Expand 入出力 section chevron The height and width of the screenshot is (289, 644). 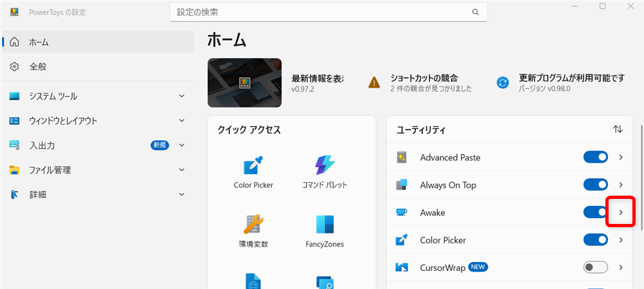[x=182, y=145]
